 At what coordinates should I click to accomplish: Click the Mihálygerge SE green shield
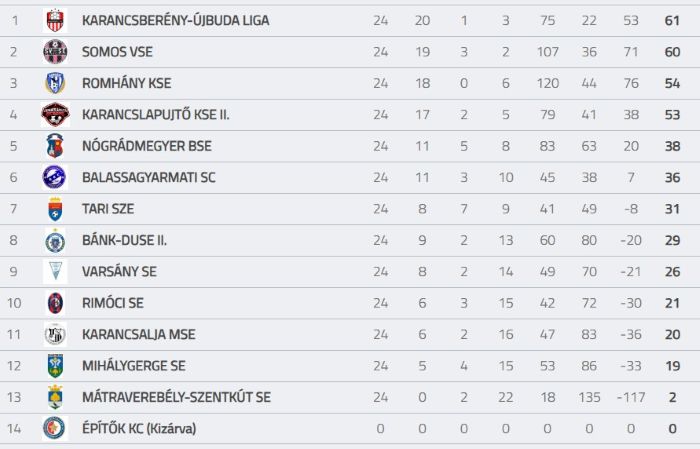55,366
